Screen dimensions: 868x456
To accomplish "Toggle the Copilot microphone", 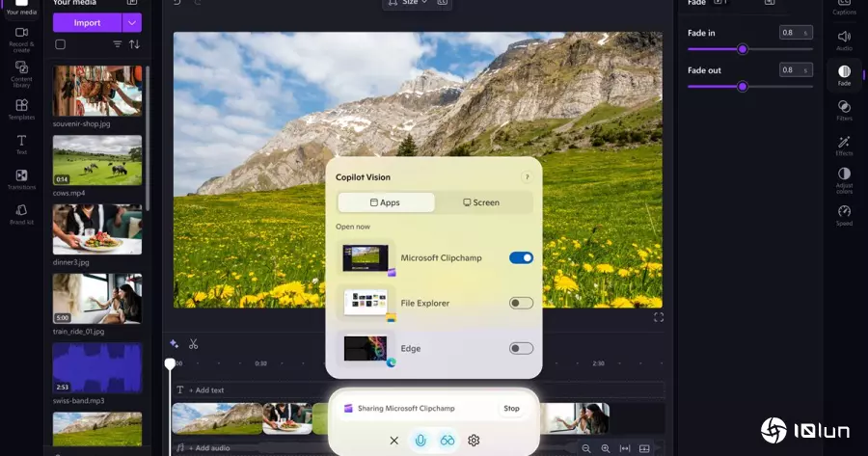I will [x=420, y=441].
